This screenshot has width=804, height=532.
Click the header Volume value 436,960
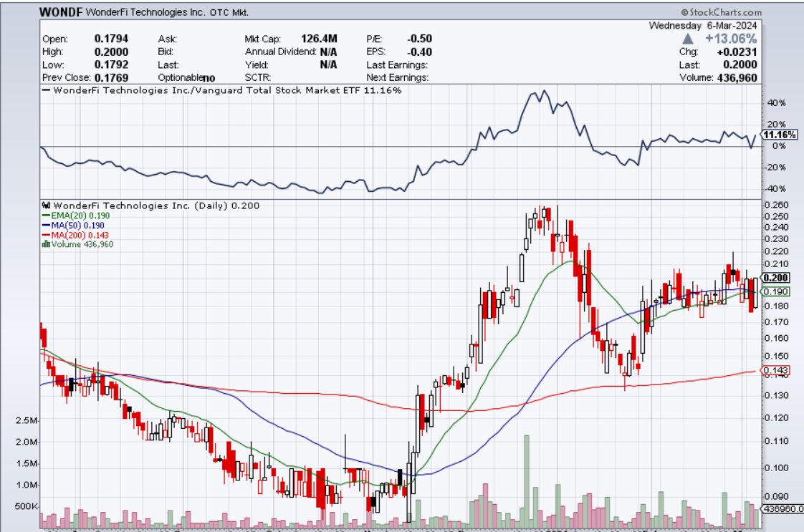point(737,78)
